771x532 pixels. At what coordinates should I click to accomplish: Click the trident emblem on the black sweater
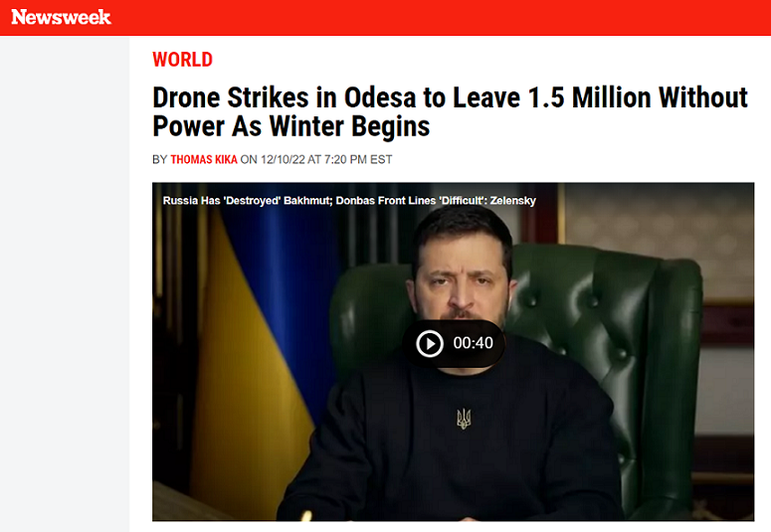tap(464, 419)
